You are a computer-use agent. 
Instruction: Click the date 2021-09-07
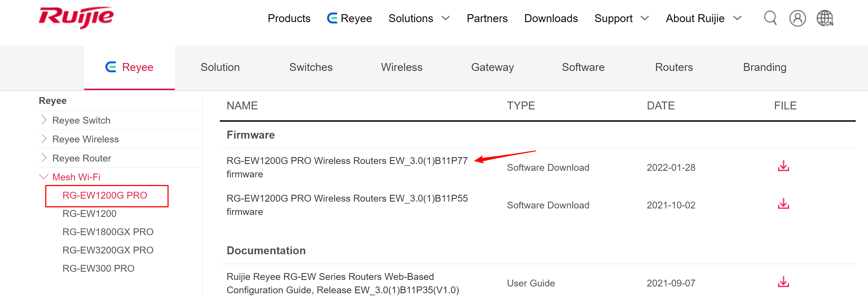point(671,283)
